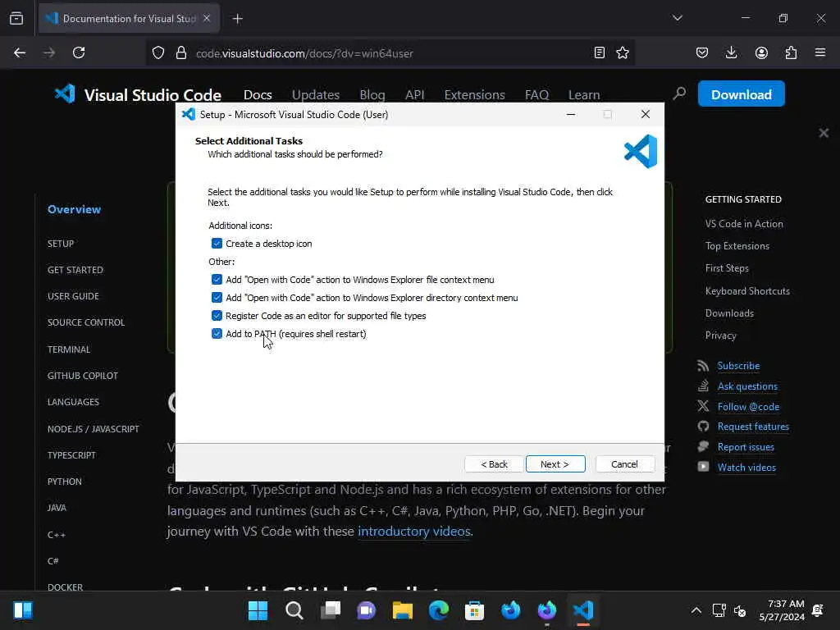Image resolution: width=840 pixels, height=630 pixels.
Task: Open 'Top Extensions' link
Action: 737,246
